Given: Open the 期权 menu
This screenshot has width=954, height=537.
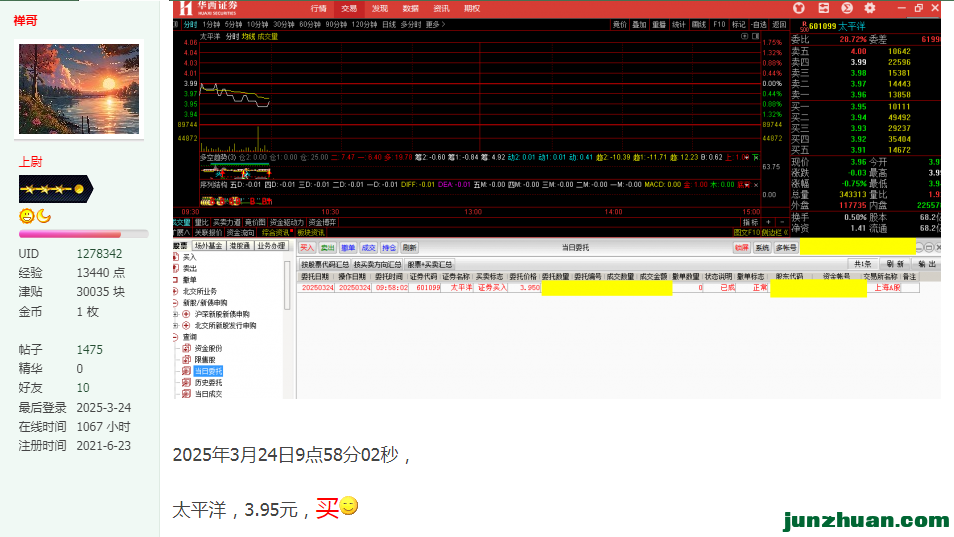Looking at the screenshot, I should pyautogui.click(x=472, y=9).
